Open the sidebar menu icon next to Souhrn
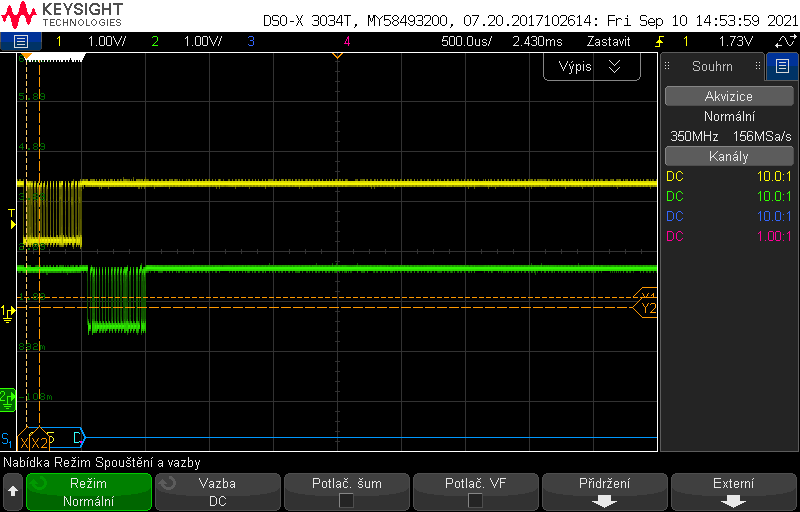Viewport: 800px width, 512px height. click(x=782, y=66)
